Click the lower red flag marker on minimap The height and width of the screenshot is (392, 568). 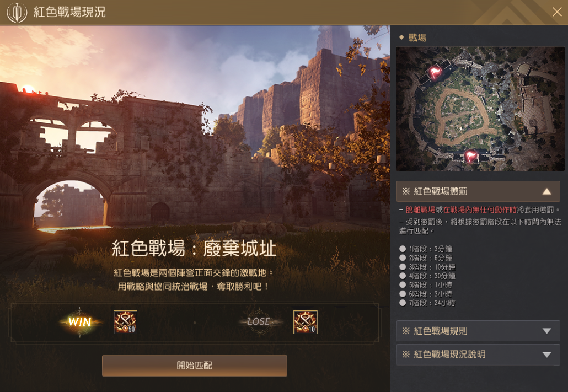point(470,156)
